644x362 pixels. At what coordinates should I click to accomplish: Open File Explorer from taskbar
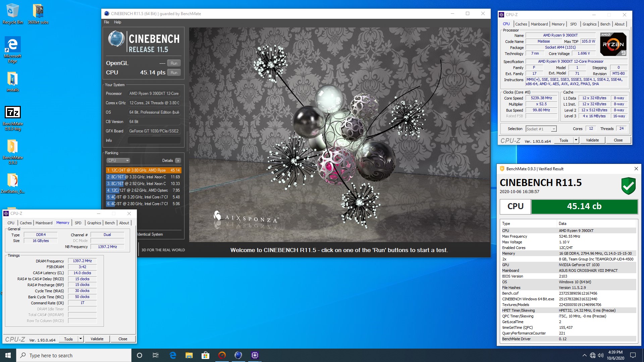click(189, 355)
